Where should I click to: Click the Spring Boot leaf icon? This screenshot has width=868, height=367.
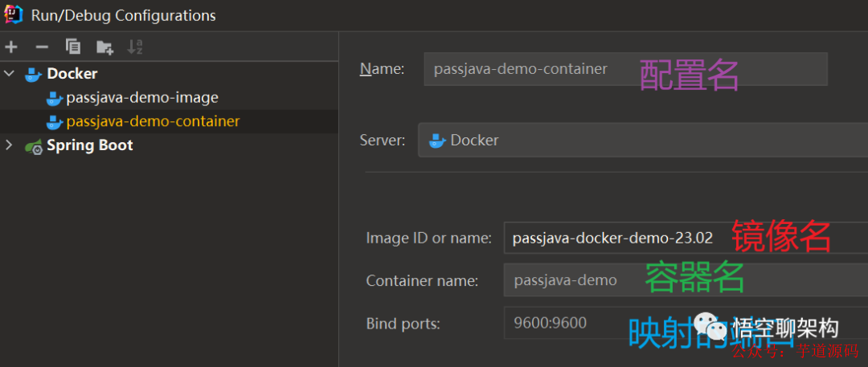(x=34, y=146)
